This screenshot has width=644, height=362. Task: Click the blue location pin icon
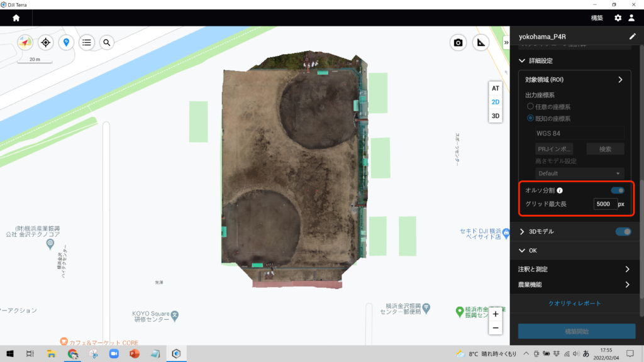[x=66, y=42]
